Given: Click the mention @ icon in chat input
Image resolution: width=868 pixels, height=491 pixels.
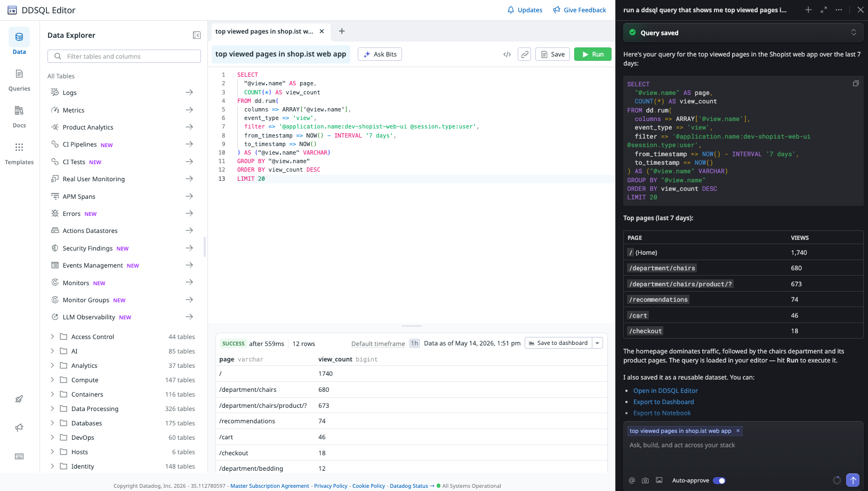Looking at the screenshot, I should point(632,480).
